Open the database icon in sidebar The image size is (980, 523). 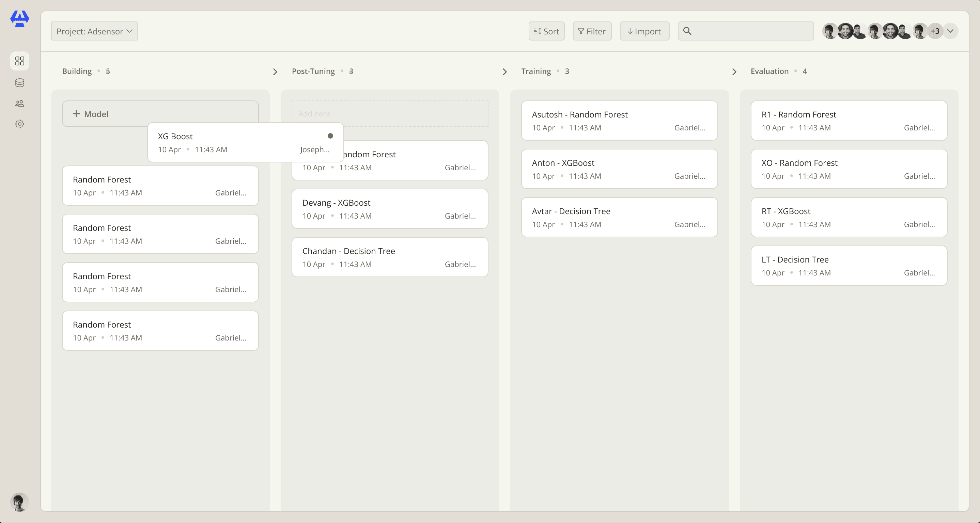point(20,82)
